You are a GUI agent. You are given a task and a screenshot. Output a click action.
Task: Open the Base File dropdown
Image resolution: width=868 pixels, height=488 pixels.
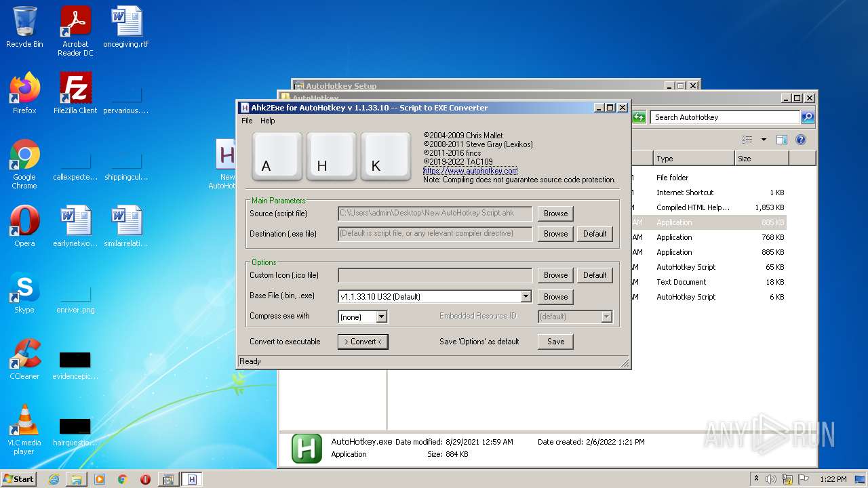point(526,296)
